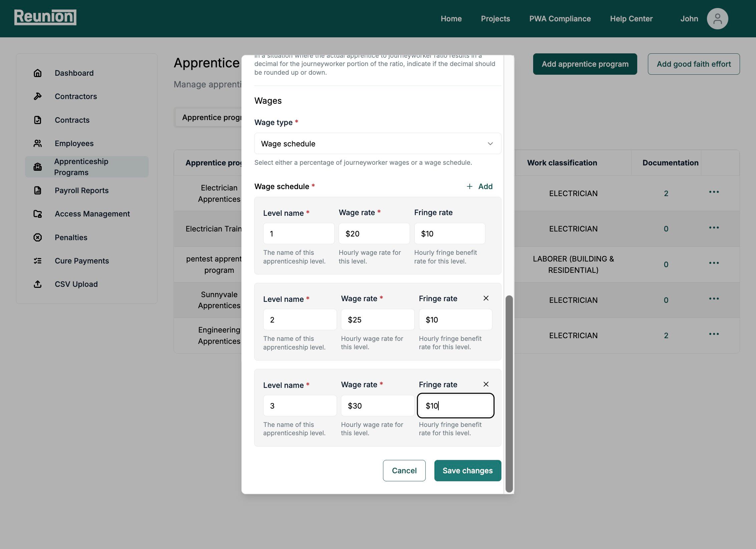The image size is (756, 549).
Task: Click the Contractors hammer icon
Action: tap(38, 96)
